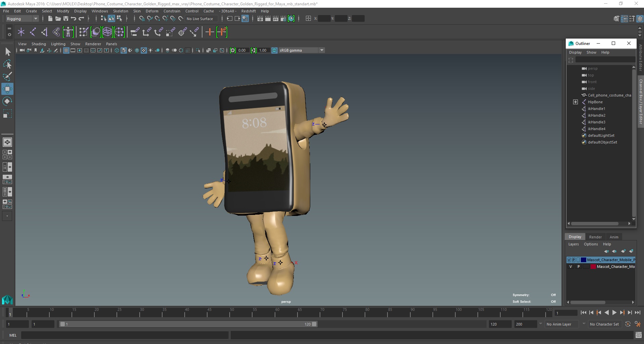Click the time range slider bar
This screenshot has height=344, width=644.
[x=188, y=324]
